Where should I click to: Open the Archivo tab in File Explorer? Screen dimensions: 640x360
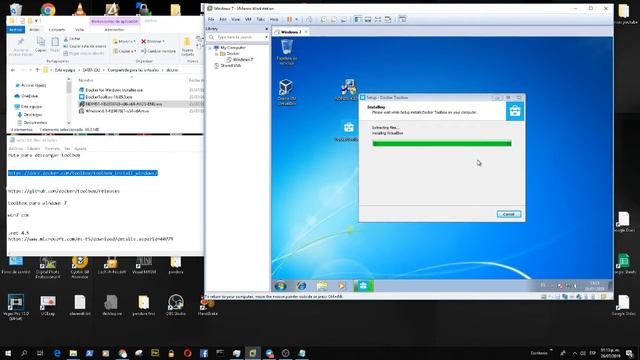click(16, 30)
